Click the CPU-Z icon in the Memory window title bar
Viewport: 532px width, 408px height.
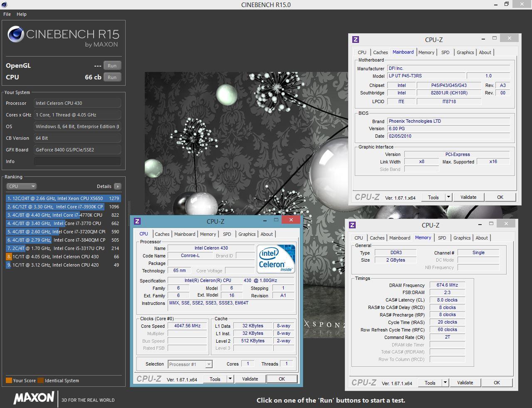click(x=352, y=225)
